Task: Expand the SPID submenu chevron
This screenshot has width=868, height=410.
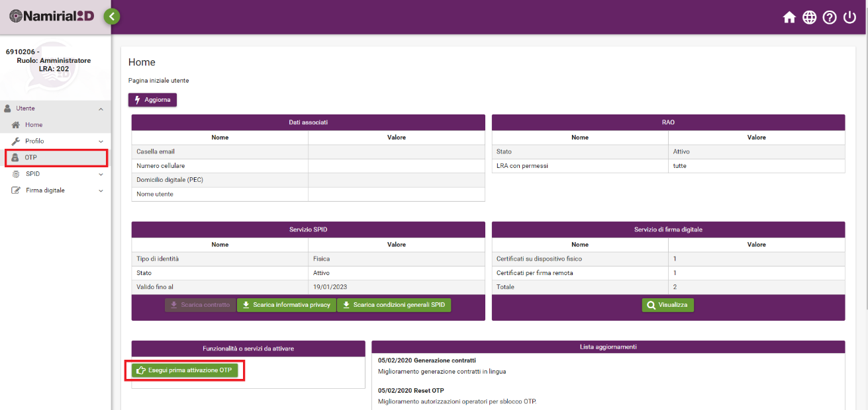Action: coord(101,174)
